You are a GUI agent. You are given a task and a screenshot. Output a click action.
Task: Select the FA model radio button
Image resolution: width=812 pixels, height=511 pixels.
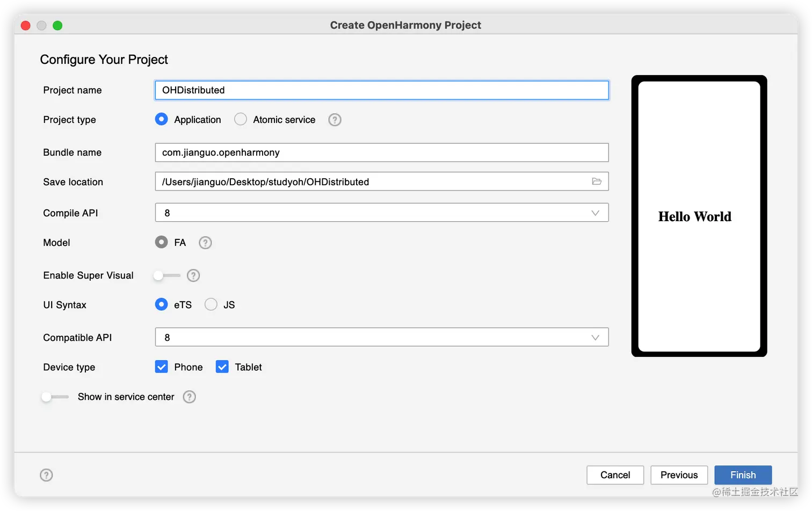161,242
